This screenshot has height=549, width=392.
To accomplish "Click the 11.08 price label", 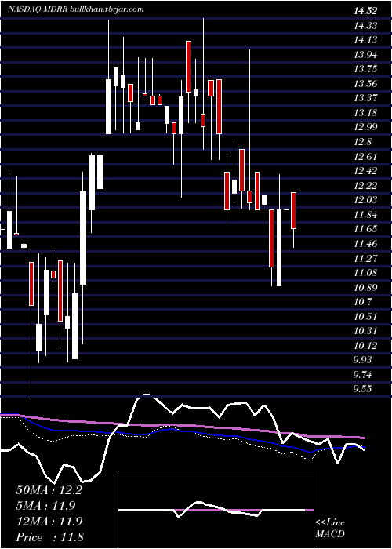I will point(365,272).
